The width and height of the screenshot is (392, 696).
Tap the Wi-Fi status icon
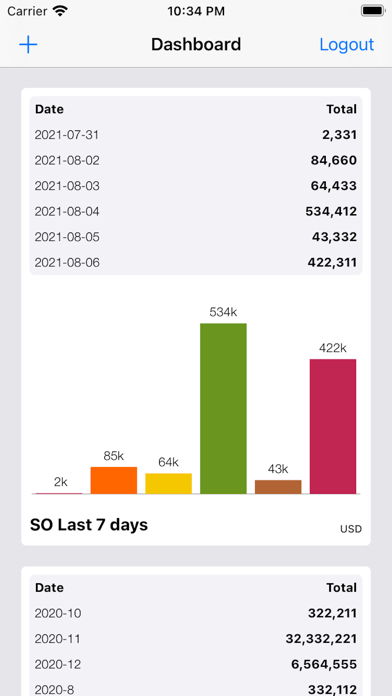(59, 11)
